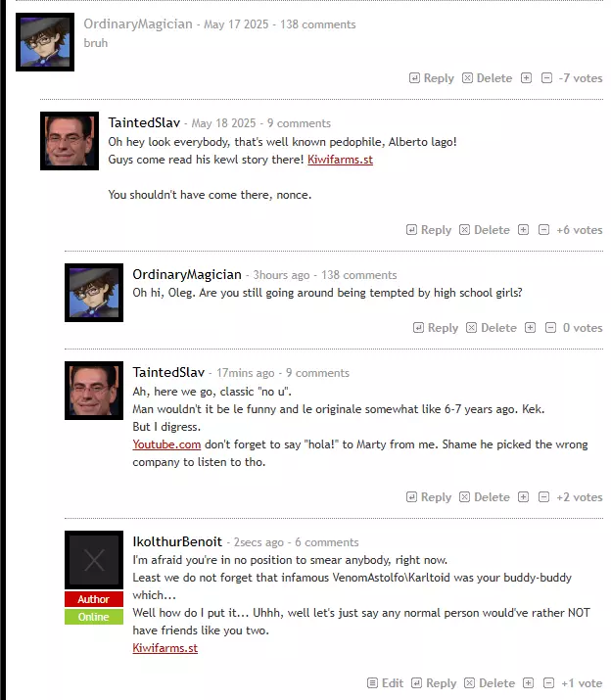Viewport: 611px width, 700px height.
Task: Open Kiwifarms.st link in IkolthurBenoit's comment
Action: (x=164, y=648)
